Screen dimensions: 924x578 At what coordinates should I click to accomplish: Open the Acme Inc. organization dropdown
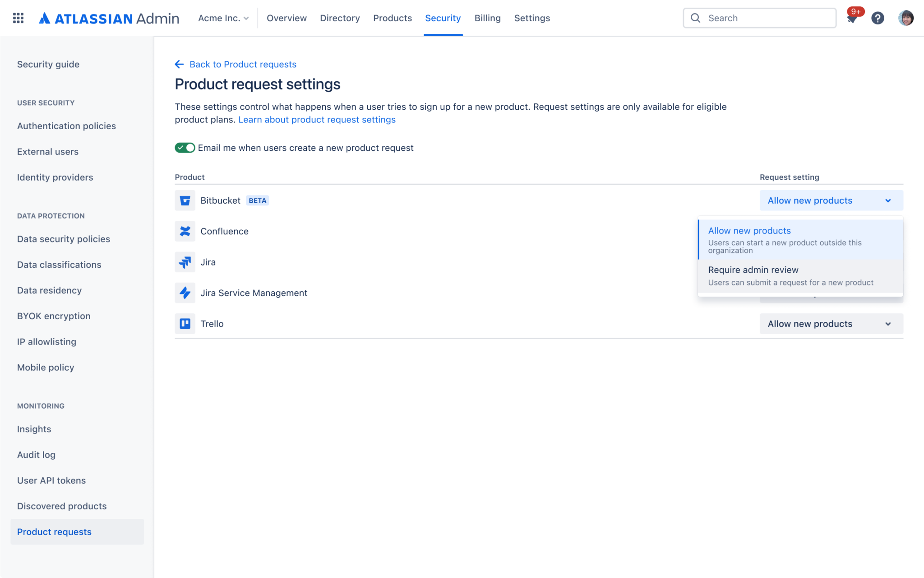coord(223,18)
